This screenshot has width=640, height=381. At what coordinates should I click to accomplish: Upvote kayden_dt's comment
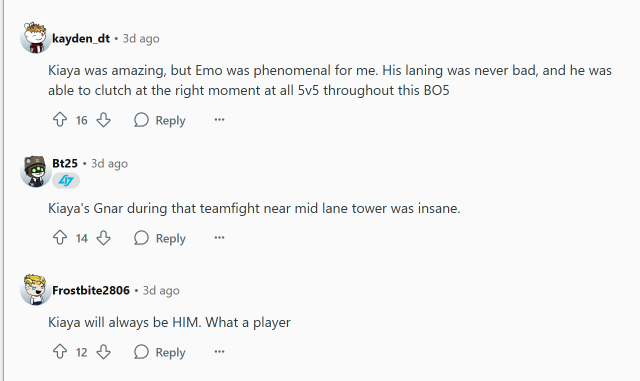pos(60,120)
